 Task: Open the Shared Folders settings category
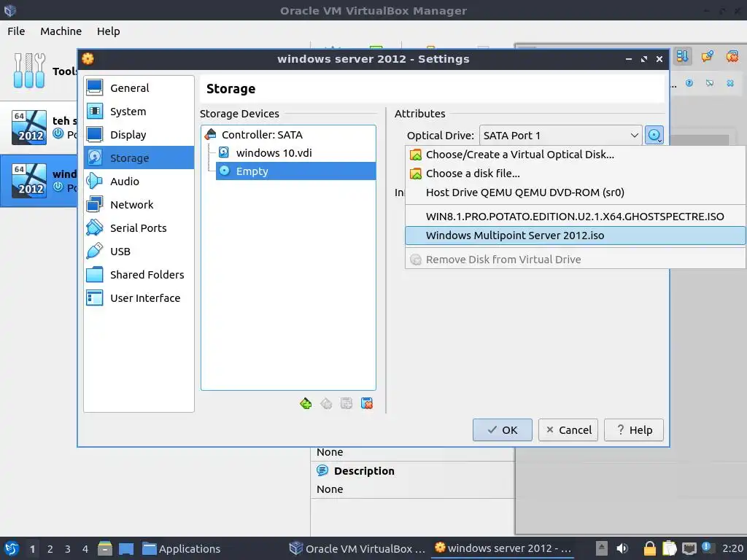139,274
